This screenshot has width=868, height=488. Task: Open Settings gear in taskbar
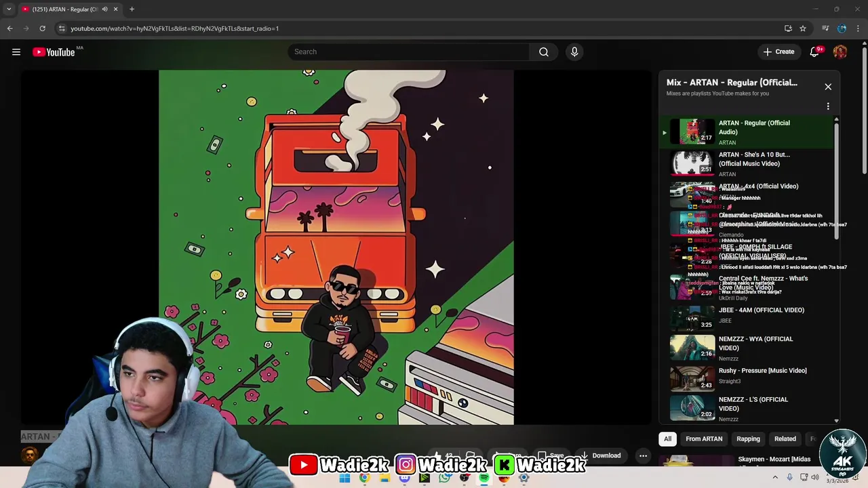point(524,478)
